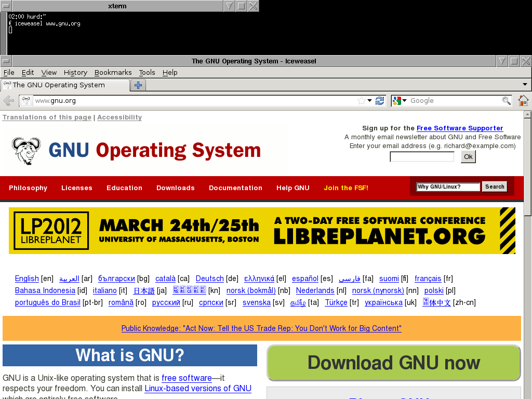Open the list all tabs dropdown
Screen dimensions: 532x399
pos(525,85)
